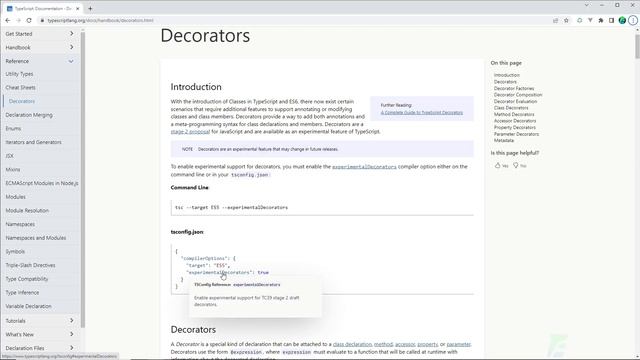Image resolution: width=640 pixels, height=360 pixels.
Task: Open Variable Declaration page
Action: (28, 306)
